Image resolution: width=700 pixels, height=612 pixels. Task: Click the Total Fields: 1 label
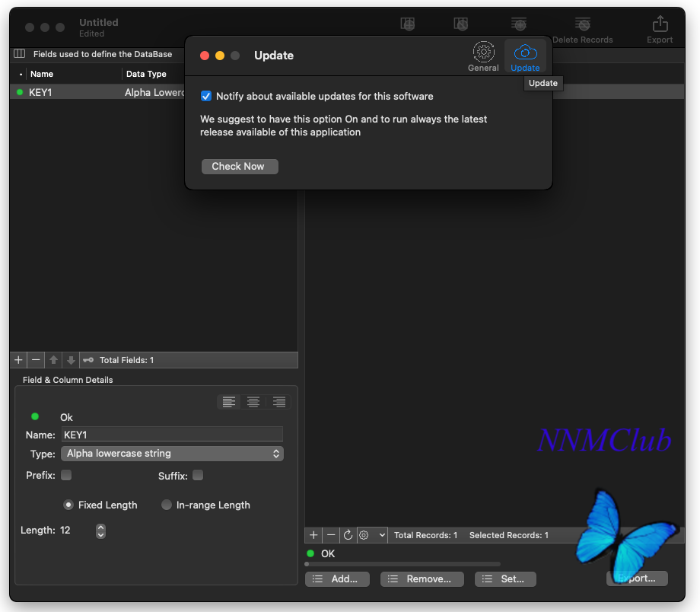click(126, 360)
